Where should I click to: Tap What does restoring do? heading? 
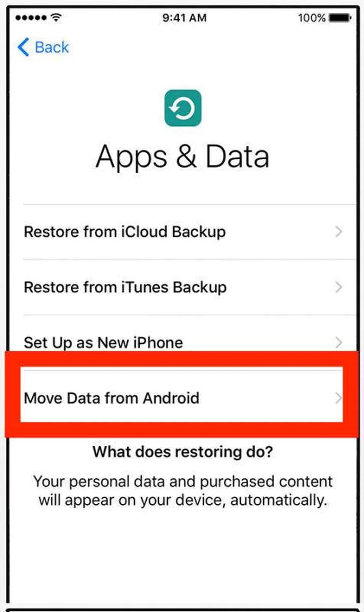(x=183, y=452)
